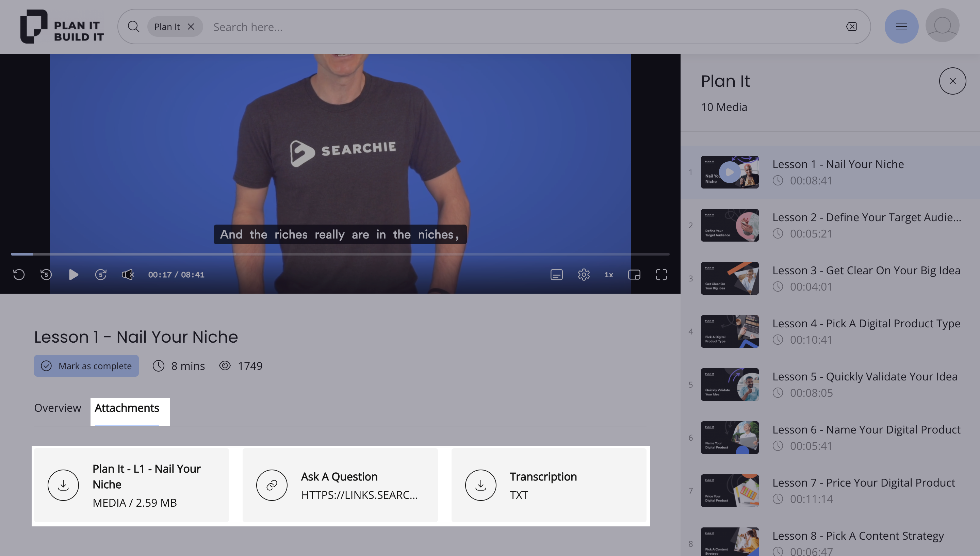The height and width of the screenshot is (556, 980).
Task: Select the Lesson 1 - Nail Your Niche title
Action: 838,164
